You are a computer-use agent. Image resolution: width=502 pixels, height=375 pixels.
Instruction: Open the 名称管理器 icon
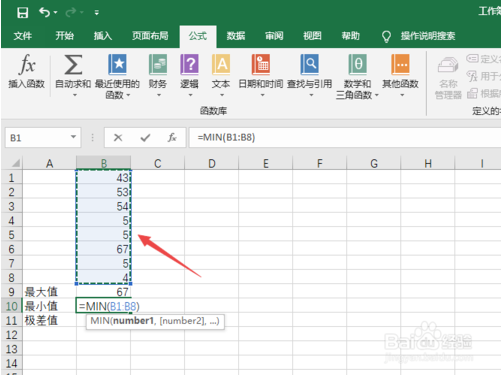point(448,65)
